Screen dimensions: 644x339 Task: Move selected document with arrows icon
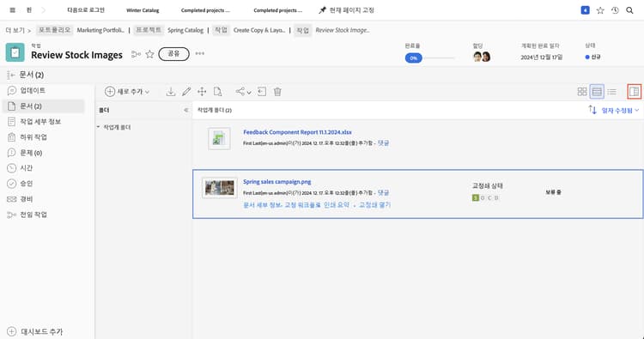(202, 92)
